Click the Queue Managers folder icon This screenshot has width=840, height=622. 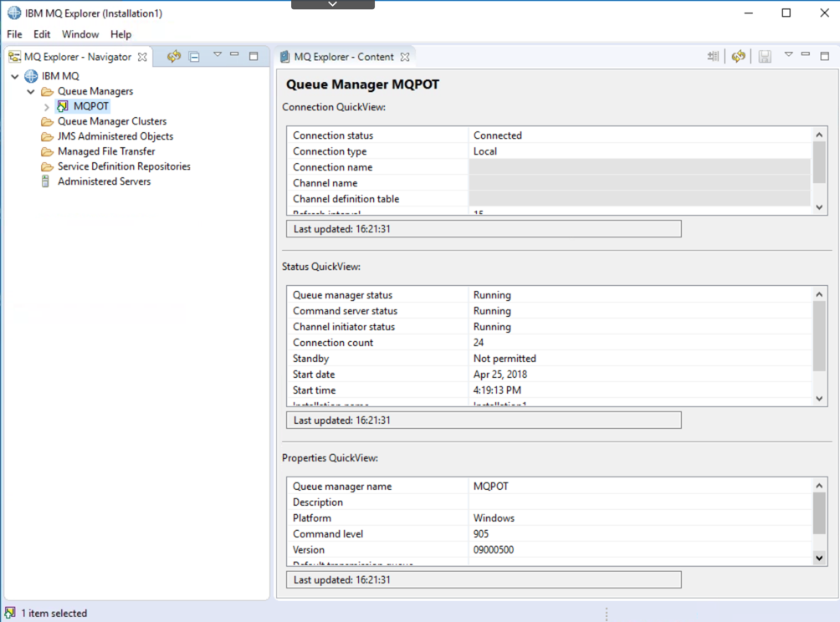(x=47, y=91)
